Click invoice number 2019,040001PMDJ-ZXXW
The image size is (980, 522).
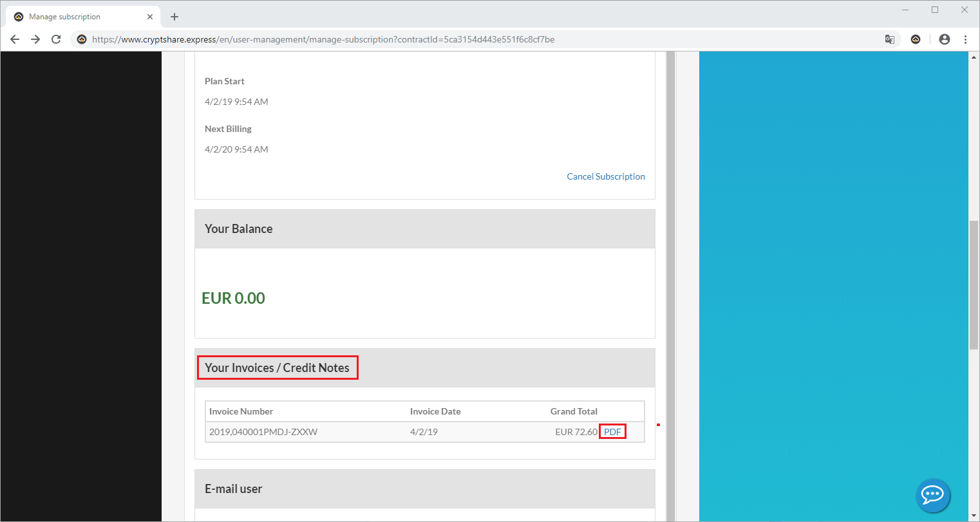point(263,432)
